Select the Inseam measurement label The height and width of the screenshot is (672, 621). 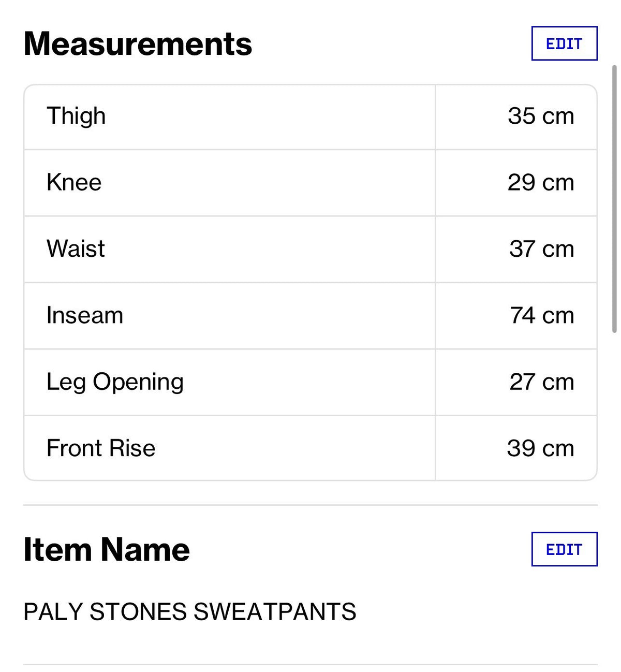click(x=85, y=315)
